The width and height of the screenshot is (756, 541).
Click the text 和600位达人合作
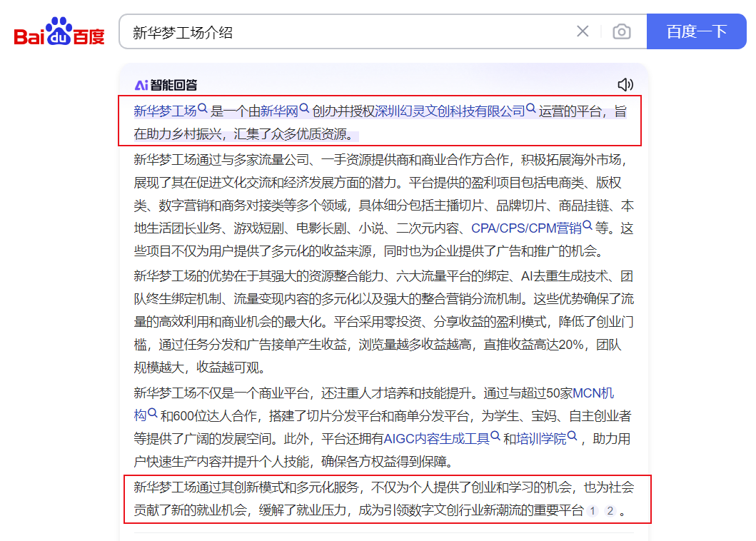(x=208, y=416)
